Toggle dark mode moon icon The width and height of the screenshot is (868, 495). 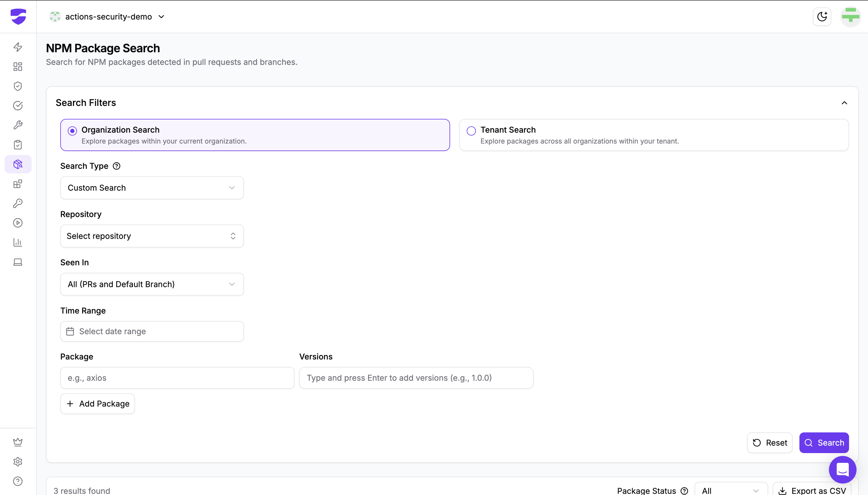[822, 17]
